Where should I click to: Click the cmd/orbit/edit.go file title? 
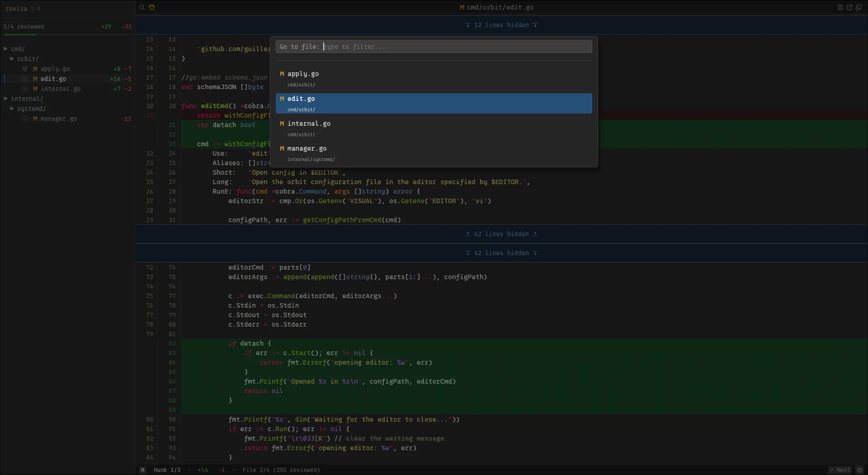tap(500, 7)
